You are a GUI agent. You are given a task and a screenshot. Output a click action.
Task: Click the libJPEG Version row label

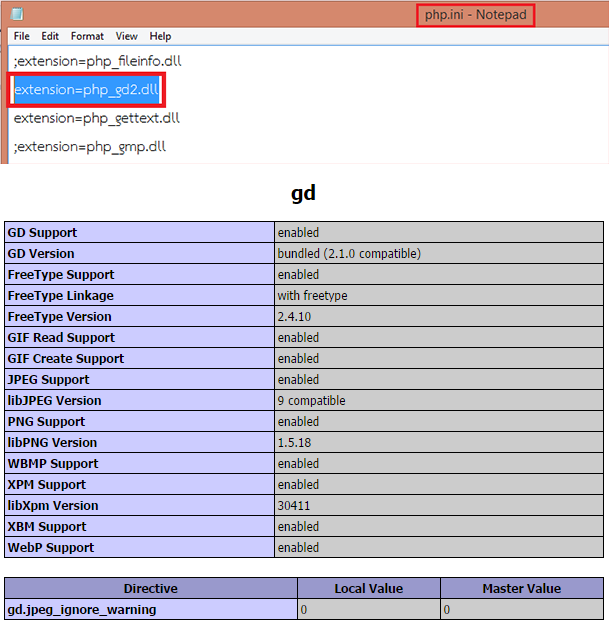[x=54, y=401]
